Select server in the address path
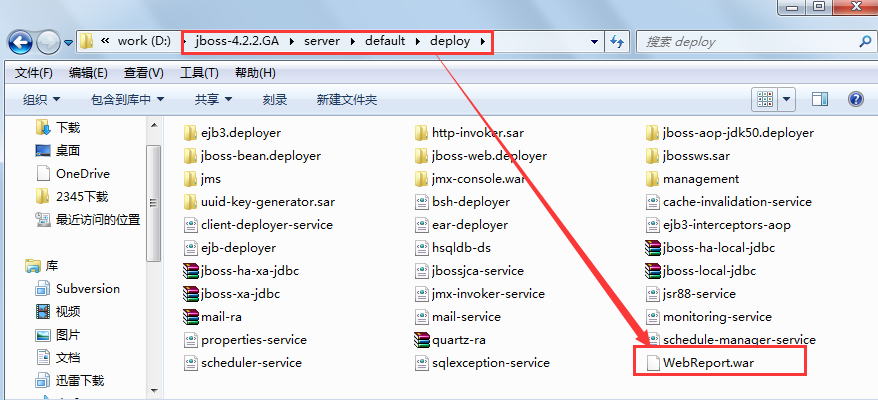The image size is (878, 400). pyautogui.click(x=323, y=41)
